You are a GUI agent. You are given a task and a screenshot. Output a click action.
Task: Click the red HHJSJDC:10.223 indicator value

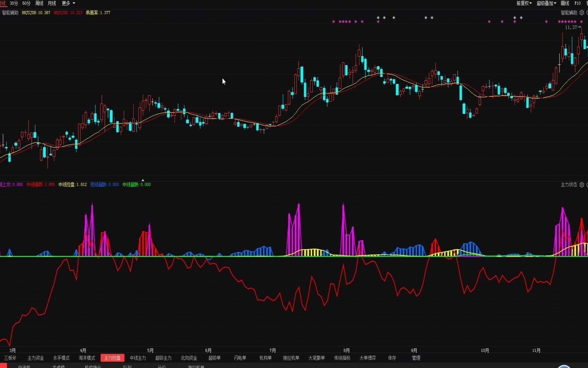point(68,13)
